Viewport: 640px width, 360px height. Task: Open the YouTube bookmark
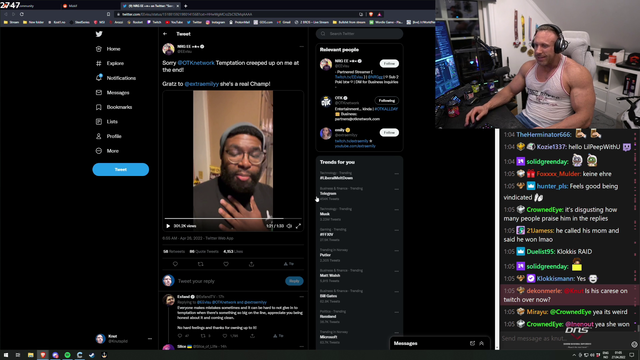coord(175,22)
